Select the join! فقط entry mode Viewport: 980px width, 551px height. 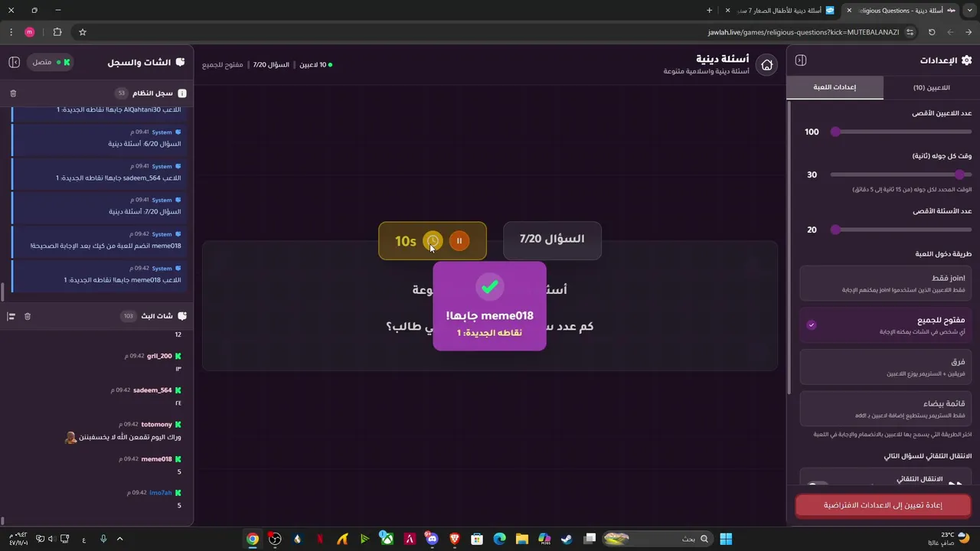[x=886, y=283]
